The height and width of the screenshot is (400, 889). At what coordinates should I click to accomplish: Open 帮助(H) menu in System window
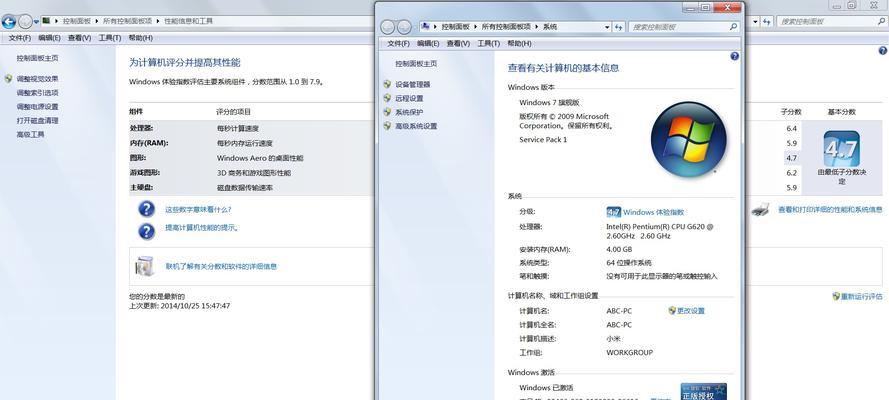pyautogui.click(x=519, y=43)
